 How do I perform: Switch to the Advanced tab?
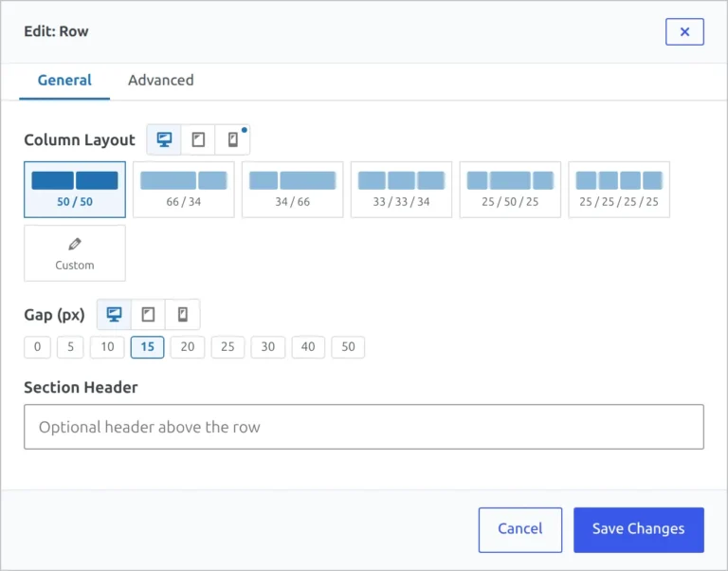click(x=160, y=80)
